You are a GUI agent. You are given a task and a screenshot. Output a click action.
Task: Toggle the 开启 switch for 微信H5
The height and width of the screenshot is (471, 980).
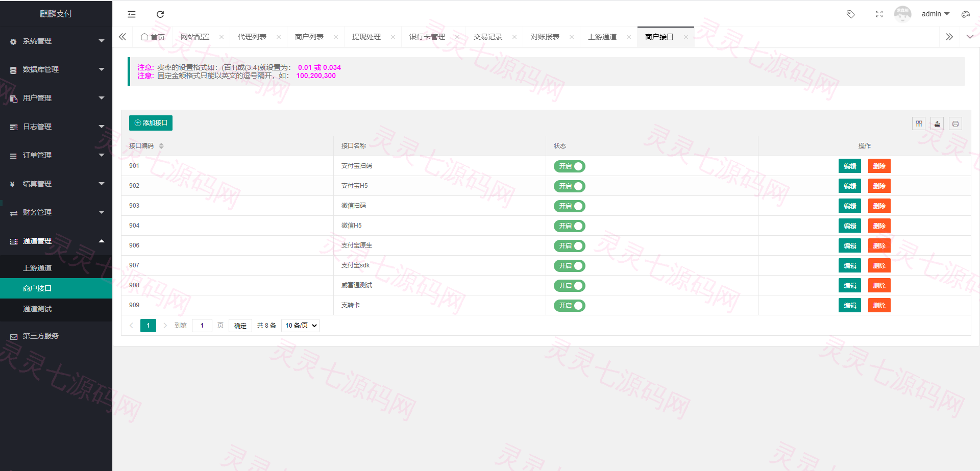(570, 226)
